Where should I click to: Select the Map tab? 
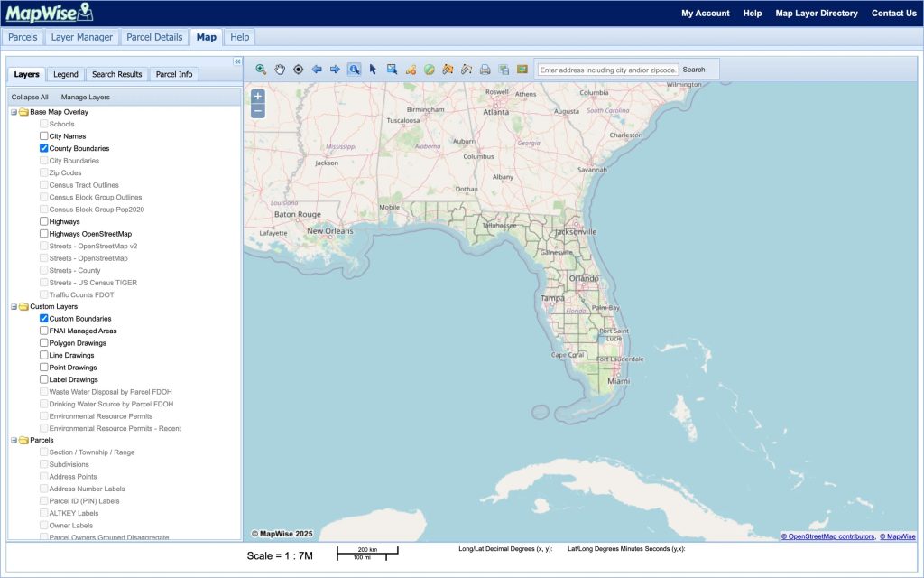coord(207,37)
